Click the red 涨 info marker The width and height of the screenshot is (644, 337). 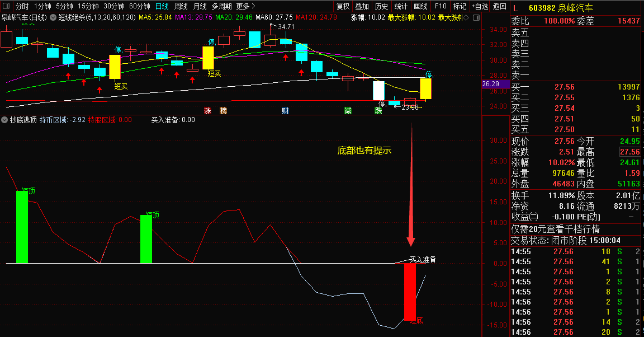208,111
